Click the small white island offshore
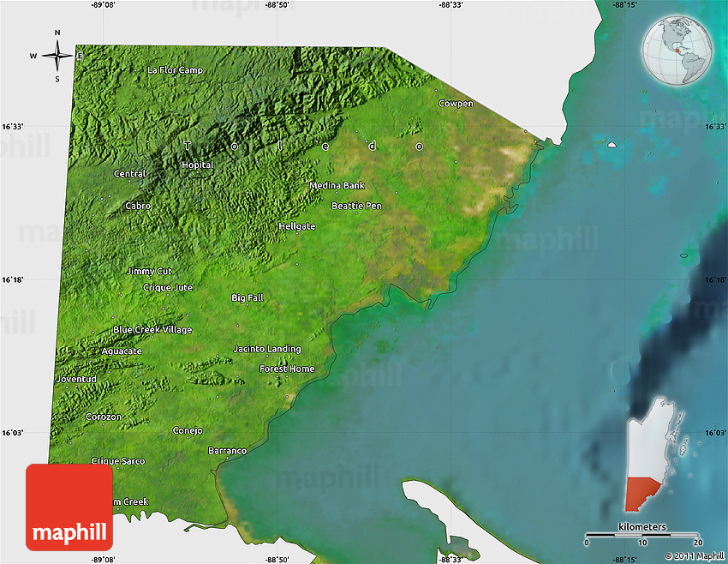 612,145
